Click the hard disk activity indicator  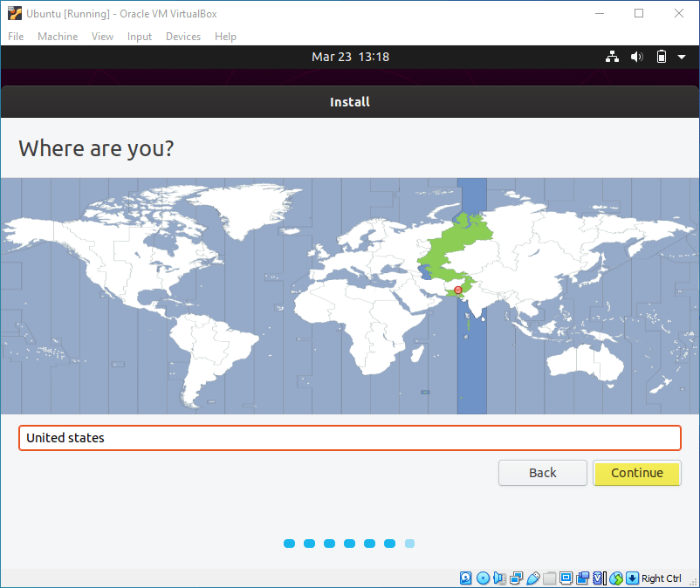pos(465,578)
